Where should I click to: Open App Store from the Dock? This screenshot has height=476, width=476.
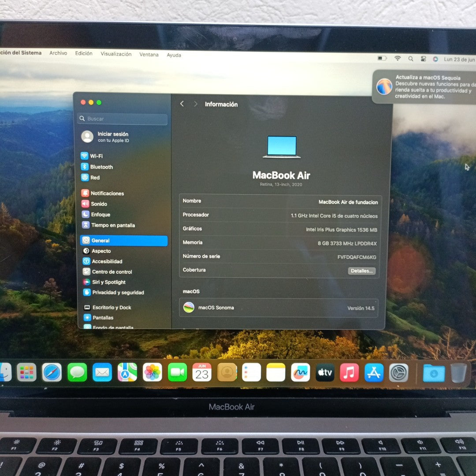click(374, 372)
